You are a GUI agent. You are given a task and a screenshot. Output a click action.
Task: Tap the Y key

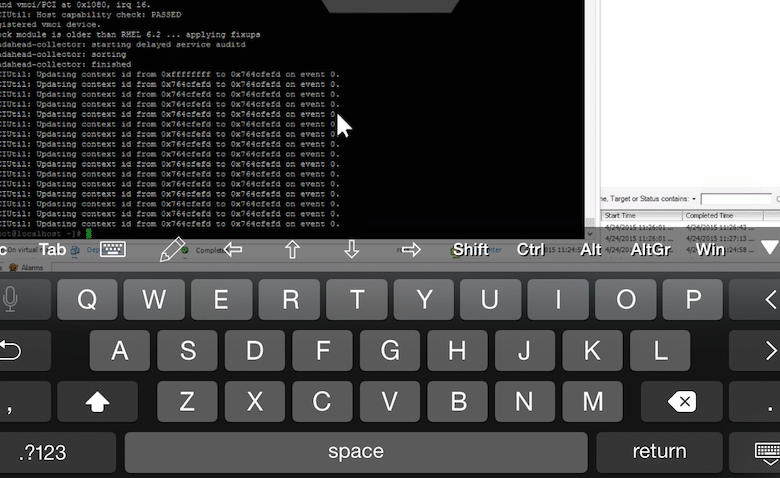tap(423, 299)
